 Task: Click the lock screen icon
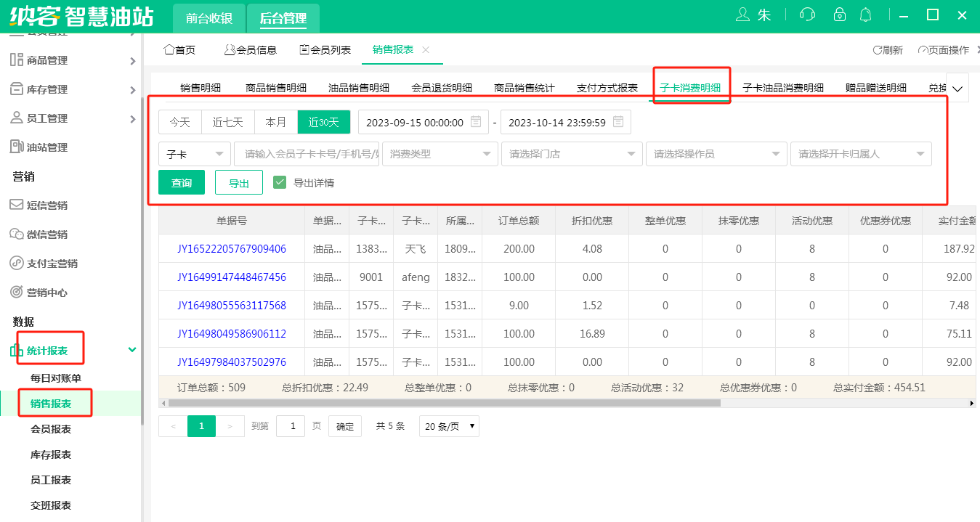click(840, 15)
